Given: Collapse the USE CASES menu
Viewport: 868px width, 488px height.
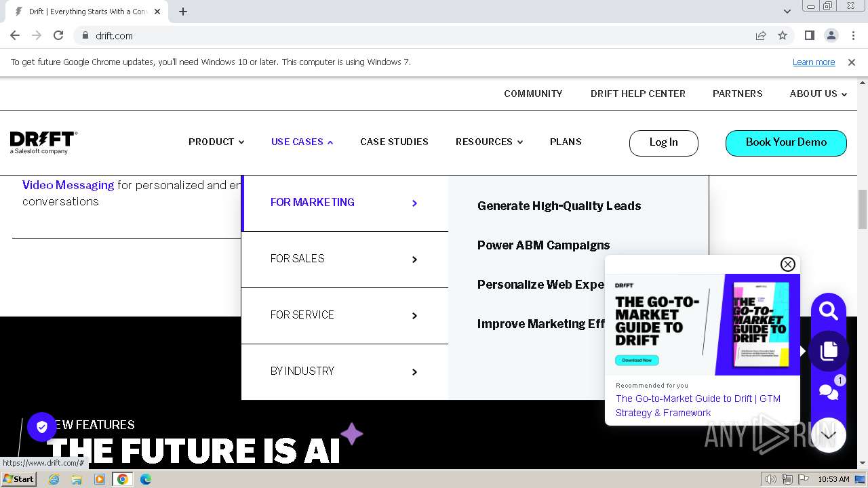Looking at the screenshot, I should click(x=302, y=142).
